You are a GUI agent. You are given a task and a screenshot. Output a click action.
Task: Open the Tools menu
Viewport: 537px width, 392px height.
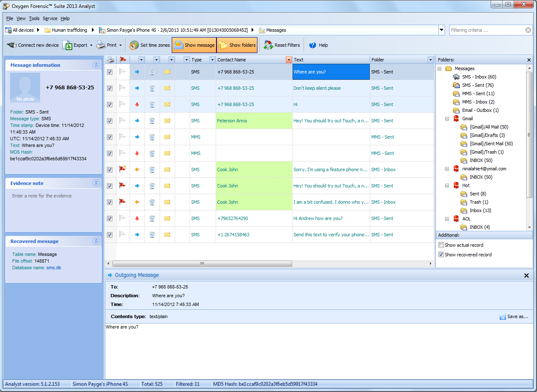(x=34, y=18)
